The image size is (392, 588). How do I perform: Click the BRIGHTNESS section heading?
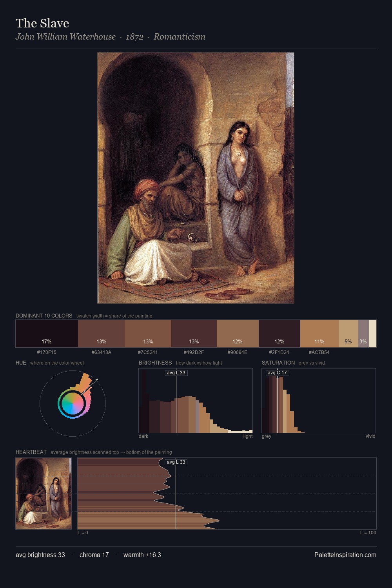[155, 363]
